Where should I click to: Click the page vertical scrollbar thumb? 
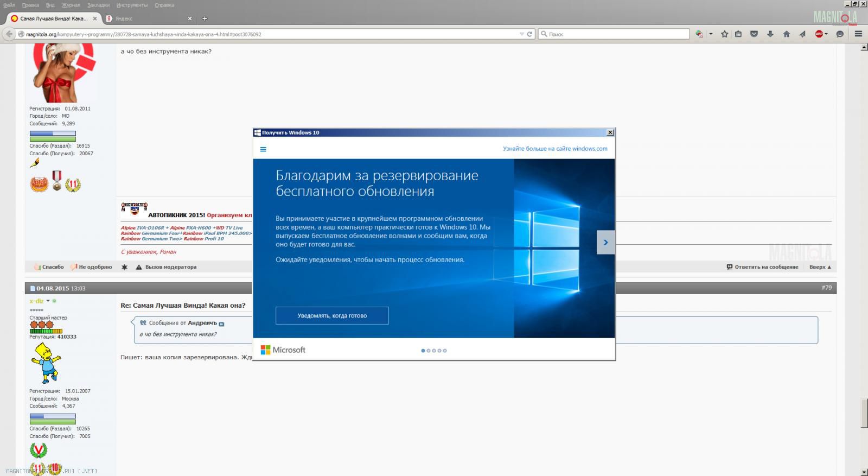pos(864,414)
